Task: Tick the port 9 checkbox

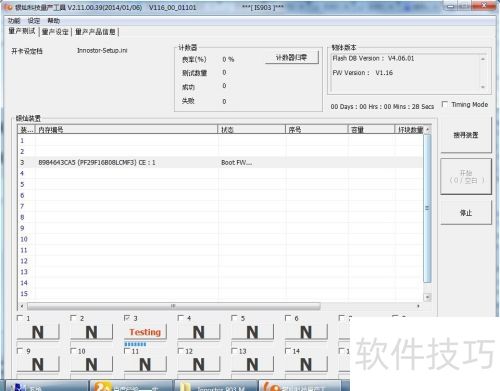Action: click(x=20, y=351)
